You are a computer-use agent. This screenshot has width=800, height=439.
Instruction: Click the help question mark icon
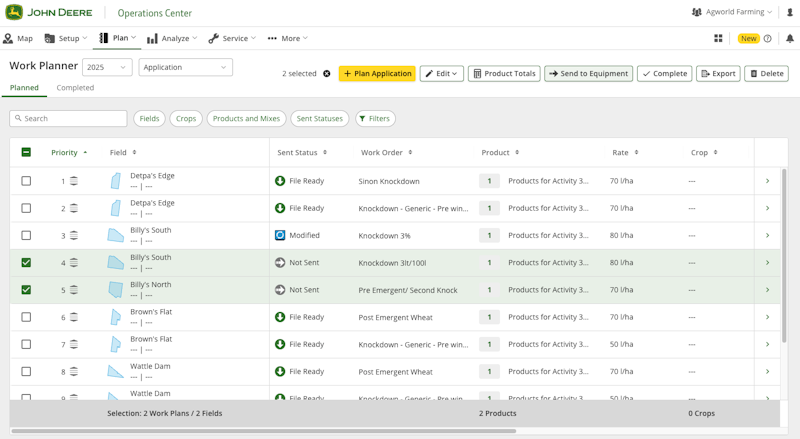768,38
